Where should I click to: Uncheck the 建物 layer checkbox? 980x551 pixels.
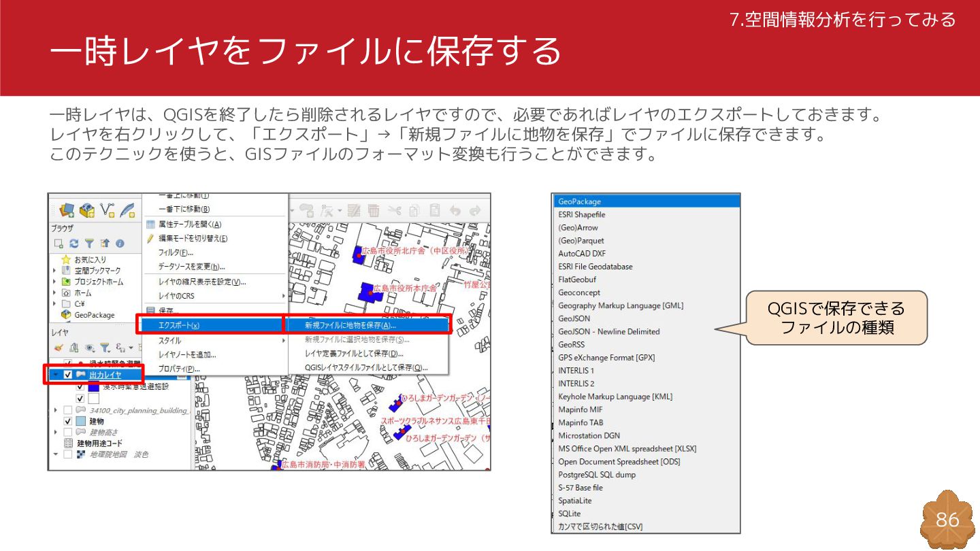tap(67, 421)
